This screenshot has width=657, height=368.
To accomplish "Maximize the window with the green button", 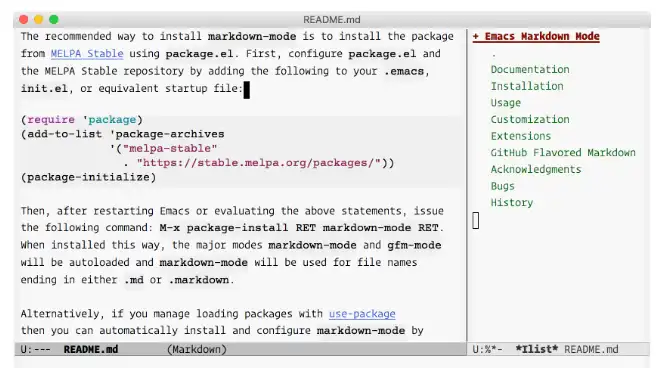I will click(x=54, y=20).
